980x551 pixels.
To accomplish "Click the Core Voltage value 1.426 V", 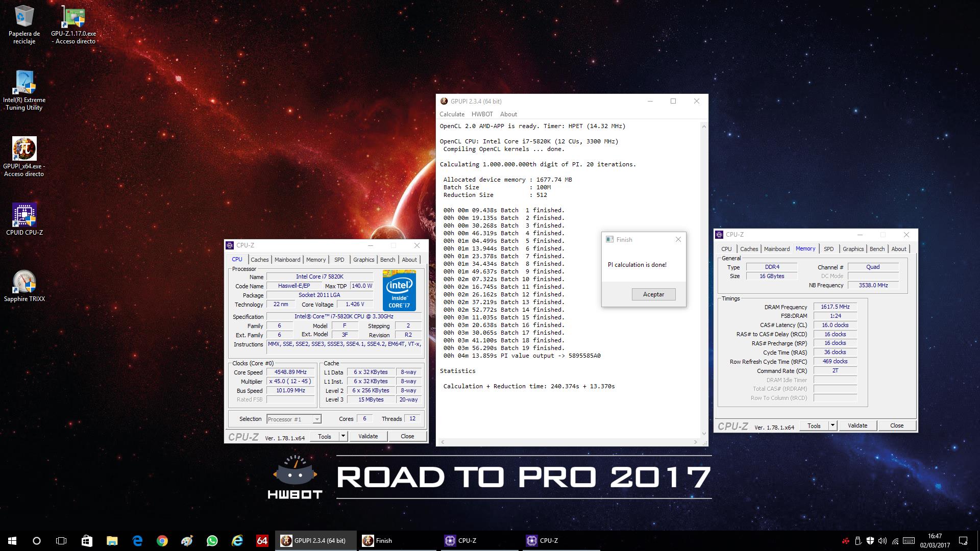I will [355, 305].
